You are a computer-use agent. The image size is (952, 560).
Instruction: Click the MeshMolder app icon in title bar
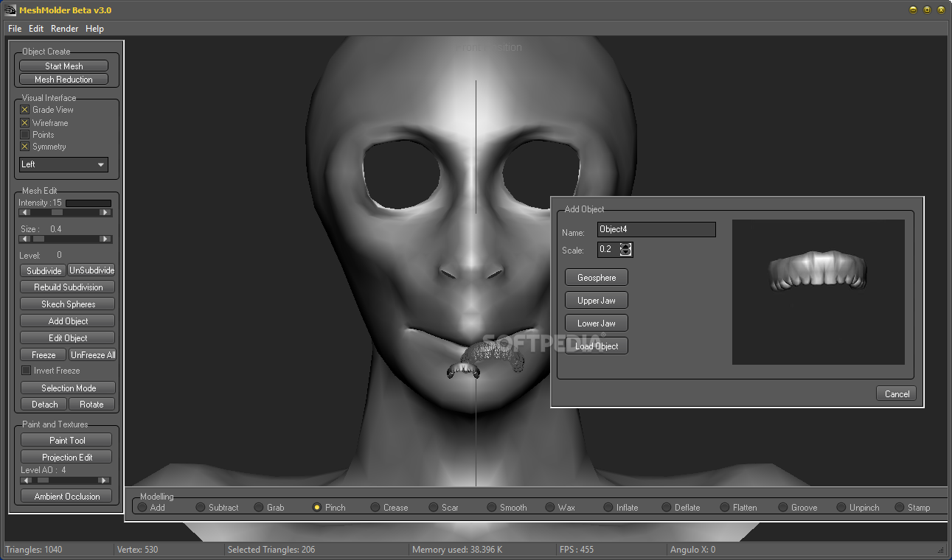point(10,10)
